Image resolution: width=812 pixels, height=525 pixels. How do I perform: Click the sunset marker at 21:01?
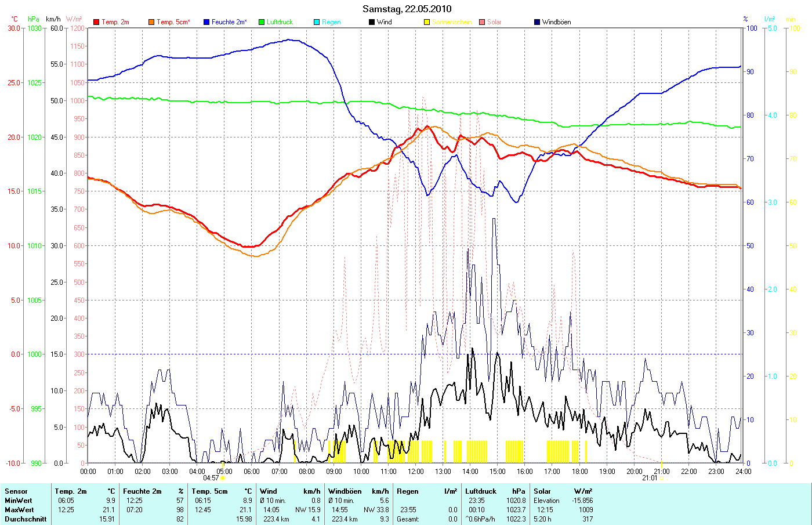pos(661,479)
